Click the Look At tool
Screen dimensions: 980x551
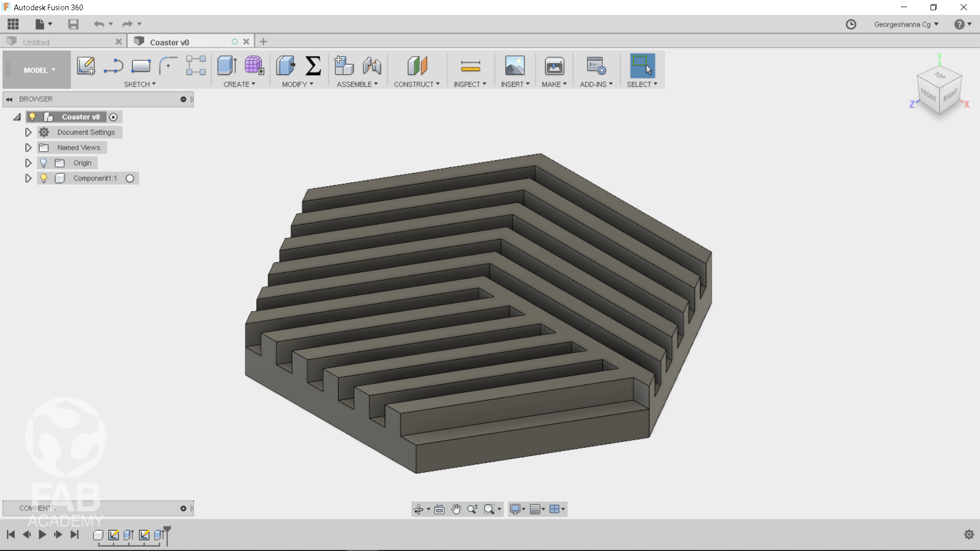click(x=439, y=509)
